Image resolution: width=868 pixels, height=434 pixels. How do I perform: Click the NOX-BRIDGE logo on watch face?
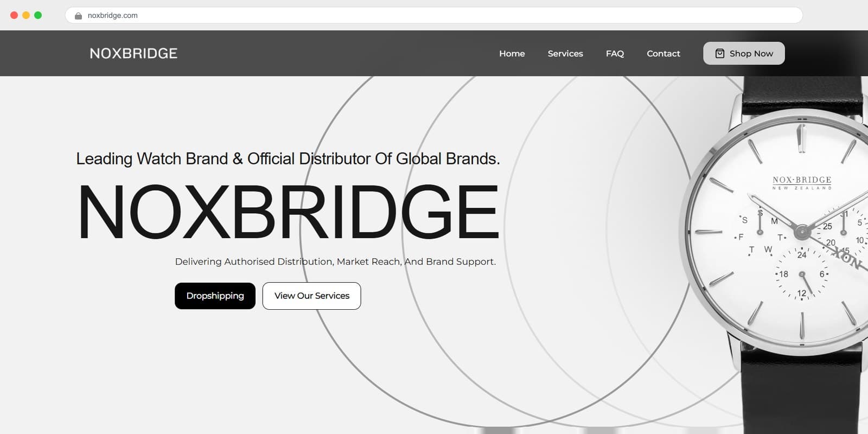[x=802, y=183]
